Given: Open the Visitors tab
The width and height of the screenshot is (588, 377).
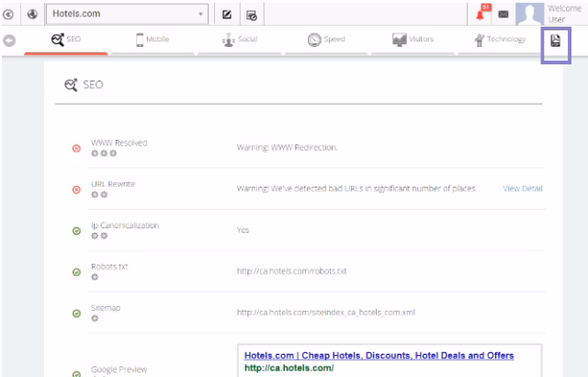Looking at the screenshot, I should (x=413, y=40).
